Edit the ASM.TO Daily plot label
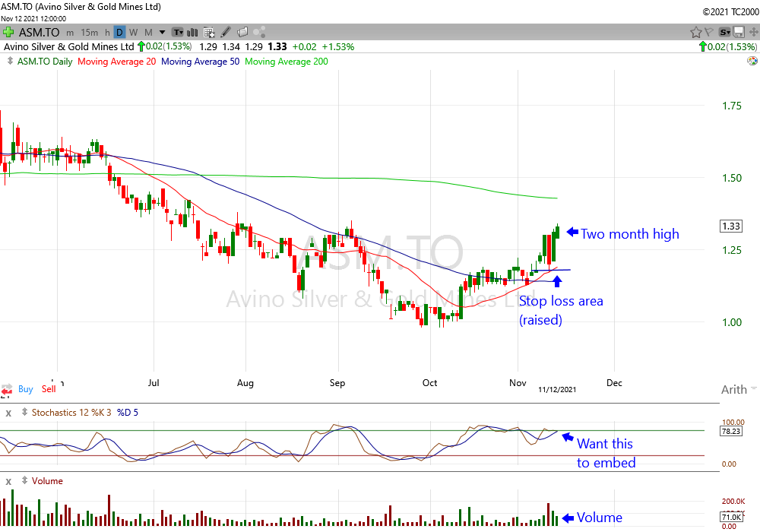This screenshot has width=760, height=532. (45, 62)
